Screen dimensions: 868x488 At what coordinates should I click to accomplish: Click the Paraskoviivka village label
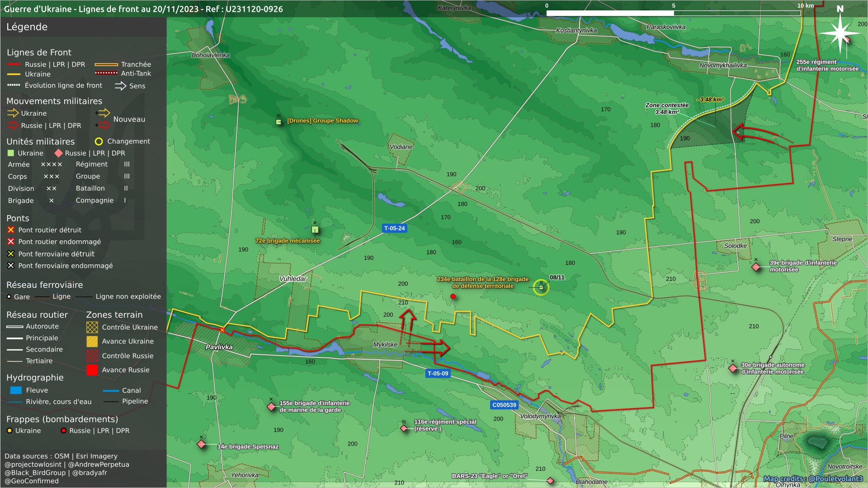tap(666, 27)
